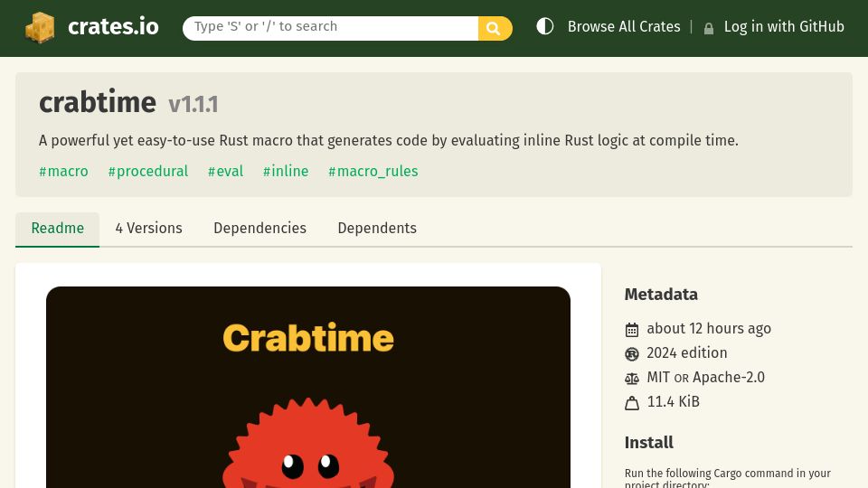Click the crate size weight icon

tap(632, 403)
